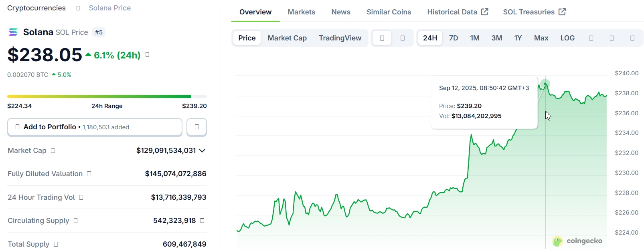The image size is (644, 249).
Task: Click icon button immediately right of TradingView
Action: tap(382, 38)
